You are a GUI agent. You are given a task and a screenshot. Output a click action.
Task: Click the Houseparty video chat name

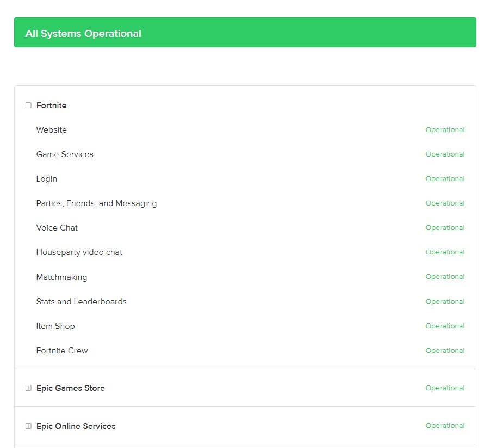tap(79, 252)
